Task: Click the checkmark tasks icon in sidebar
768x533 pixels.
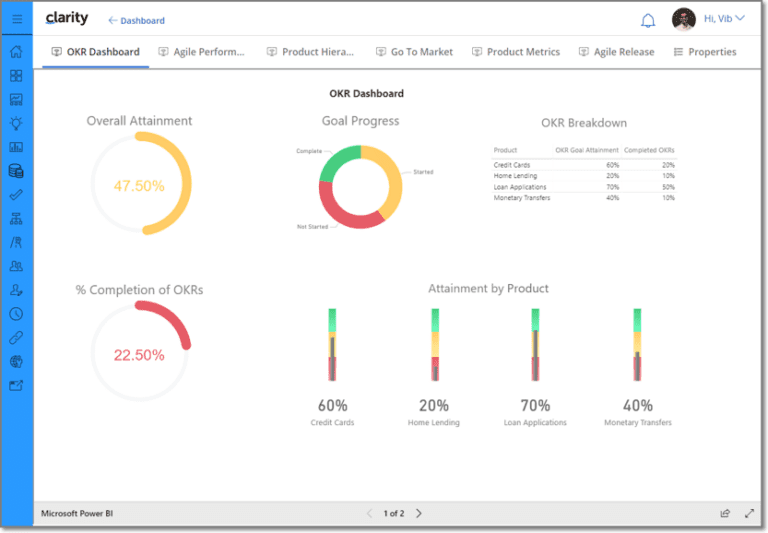Action: coord(16,195)
